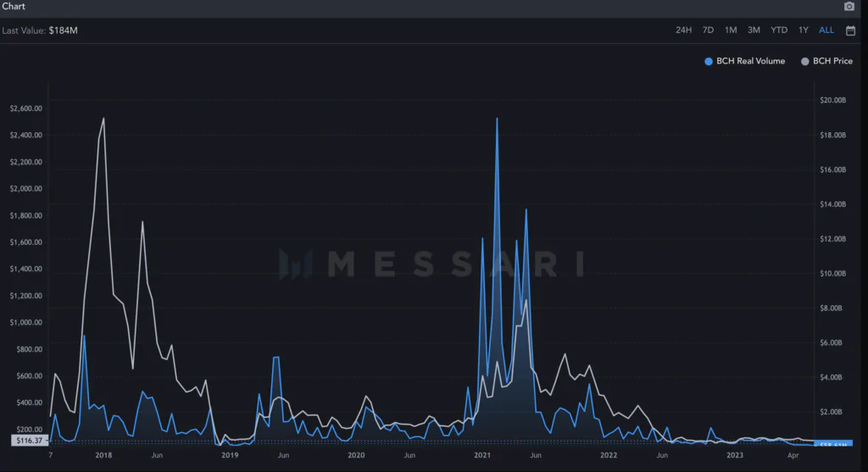This screenshot has height=472, width=868.
Task: Choose the 1Y range option
Action: (x=804, y=31)
